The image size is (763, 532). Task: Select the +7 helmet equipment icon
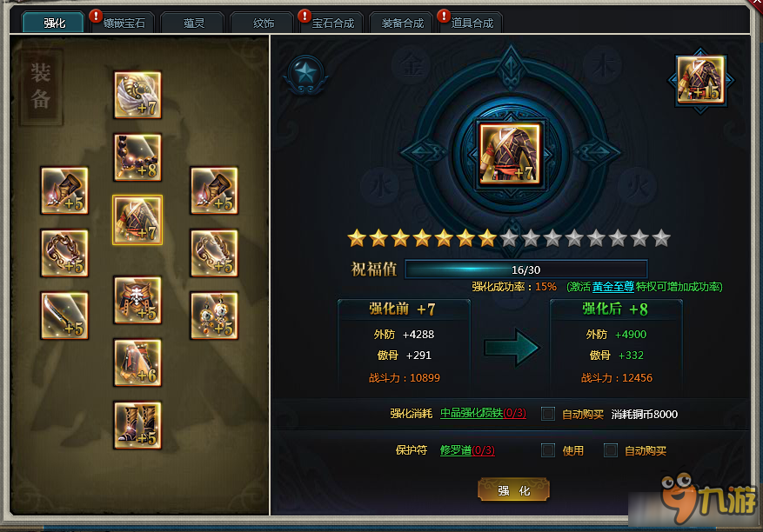(137, 95)
